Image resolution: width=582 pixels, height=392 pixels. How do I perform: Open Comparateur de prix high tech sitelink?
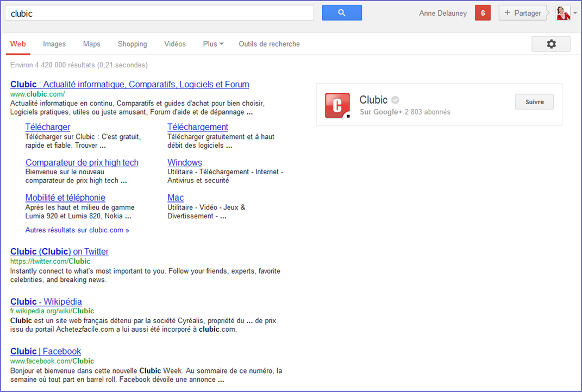click(x=82, y=162)
